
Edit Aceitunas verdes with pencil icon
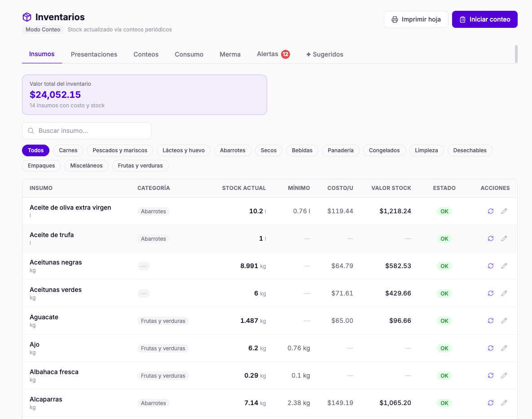tap(504, 293)
